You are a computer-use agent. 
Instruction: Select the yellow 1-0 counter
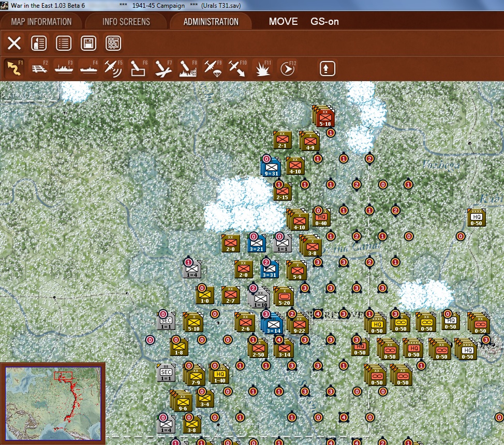tap(205, 295)
